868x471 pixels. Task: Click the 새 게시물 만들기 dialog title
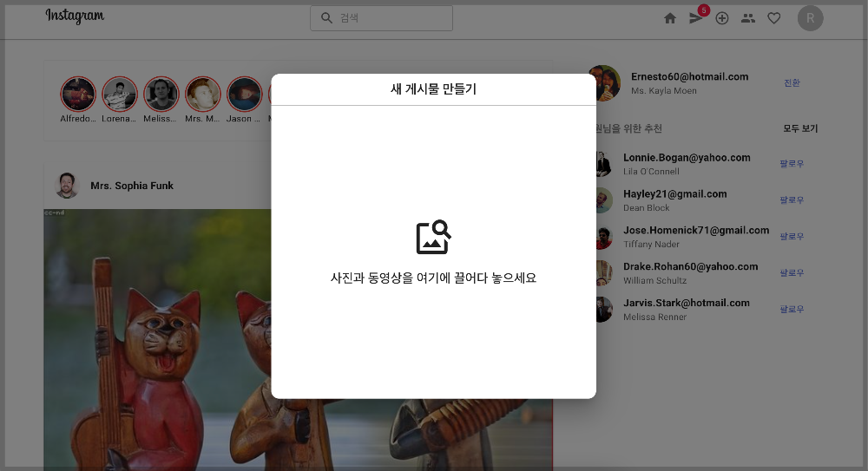click(433, 89)
